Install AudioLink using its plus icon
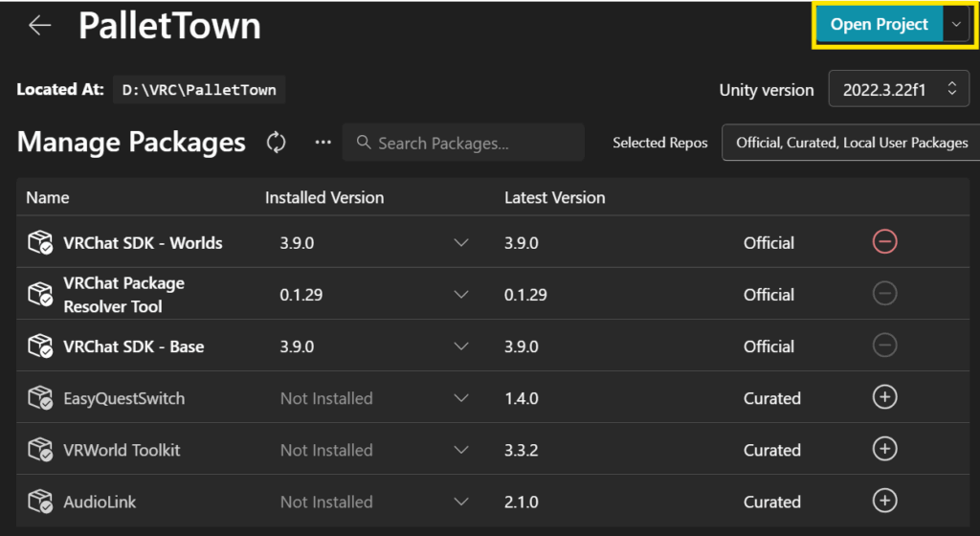This screenshot has height=536, width=980. click(884, 501)
